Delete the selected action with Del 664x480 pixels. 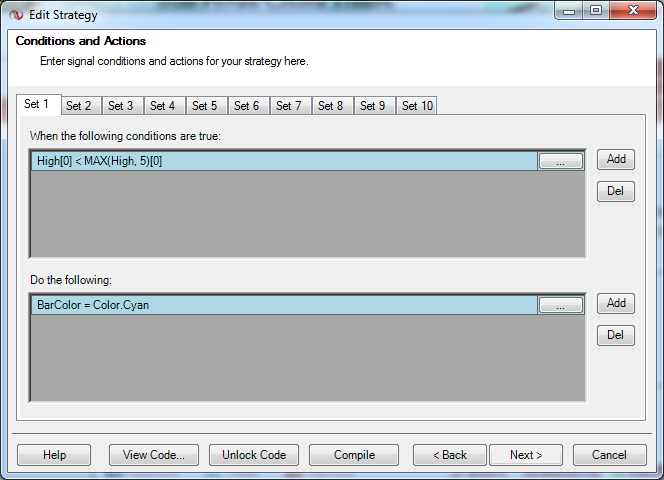616,336
